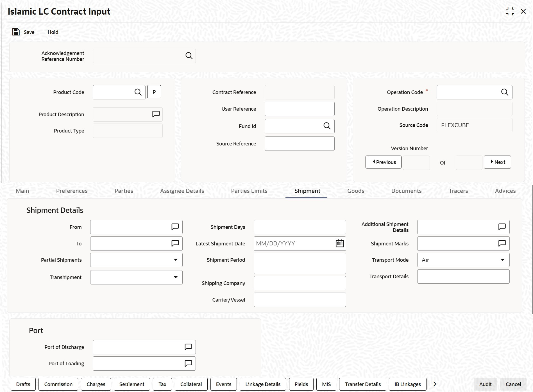533x392 pixels.
Task: Go to Previous version
Action: pyautogui.click(x=384, y=162)
